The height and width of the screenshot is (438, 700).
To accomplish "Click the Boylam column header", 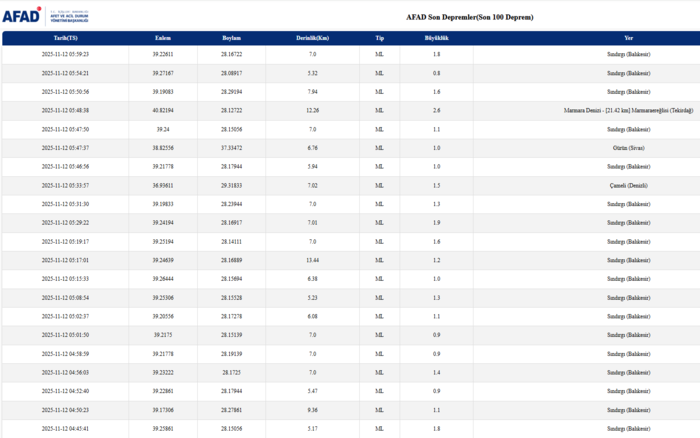I will click(x=231, y=38).
